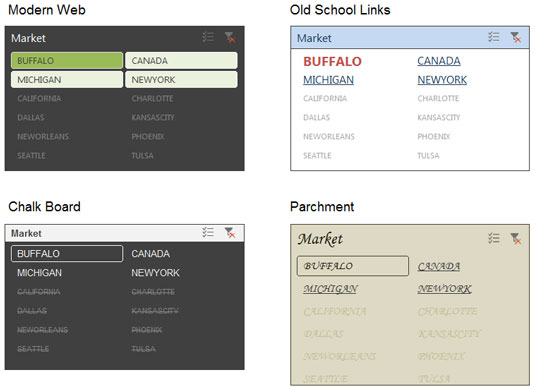This screenshot has height=388, width=535.
Task: Clear filter icon in Chalk Board slicer
Action: coord(230,233)
